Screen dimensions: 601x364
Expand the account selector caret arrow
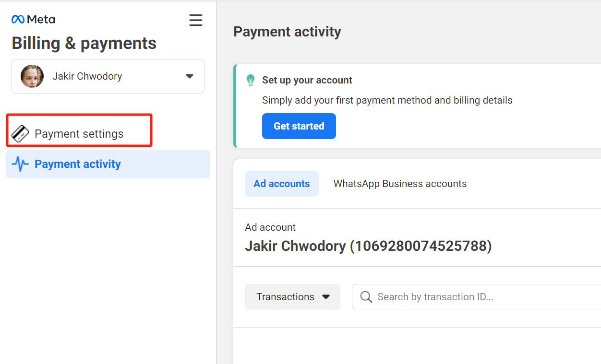point(190,76)
